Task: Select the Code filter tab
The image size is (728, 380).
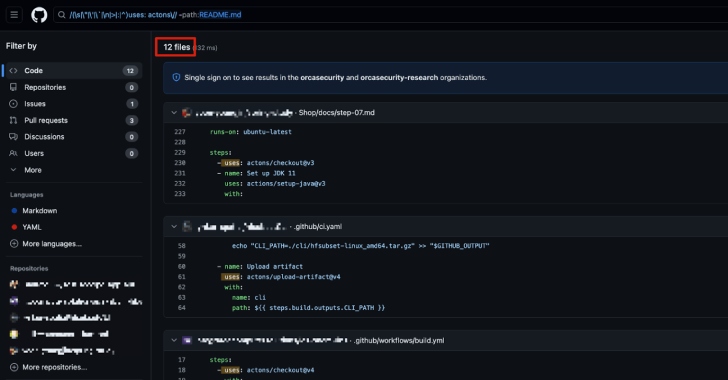Action: click(x=72, y=71)
